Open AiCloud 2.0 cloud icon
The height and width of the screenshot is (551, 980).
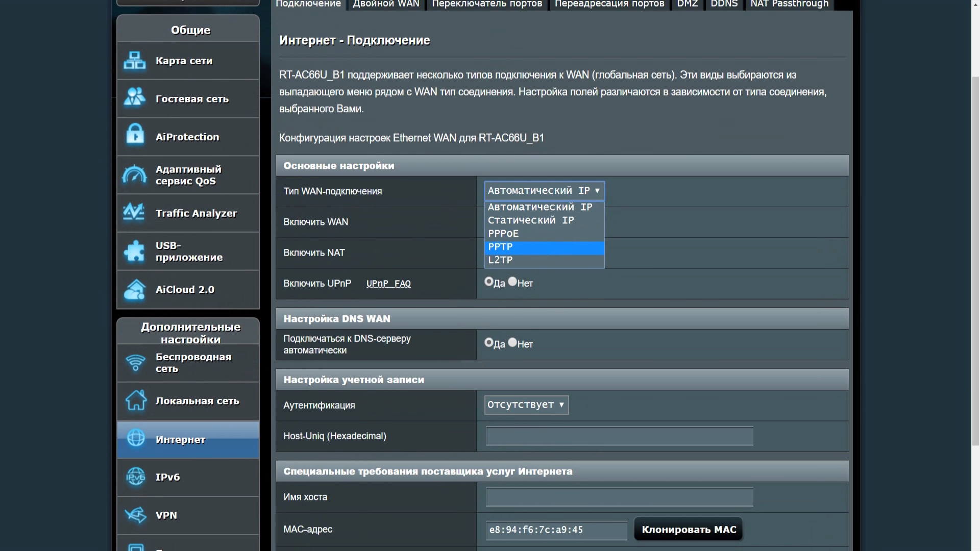(135, 289)
